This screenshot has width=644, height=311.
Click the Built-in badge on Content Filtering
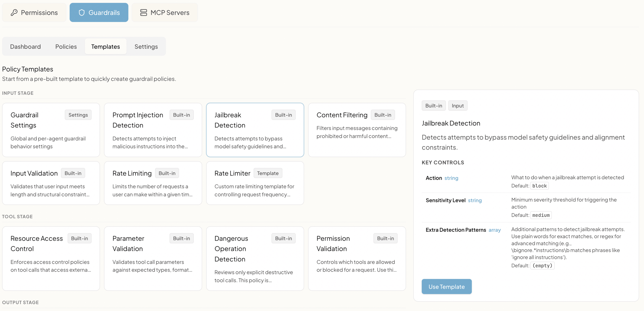point(383,115)
